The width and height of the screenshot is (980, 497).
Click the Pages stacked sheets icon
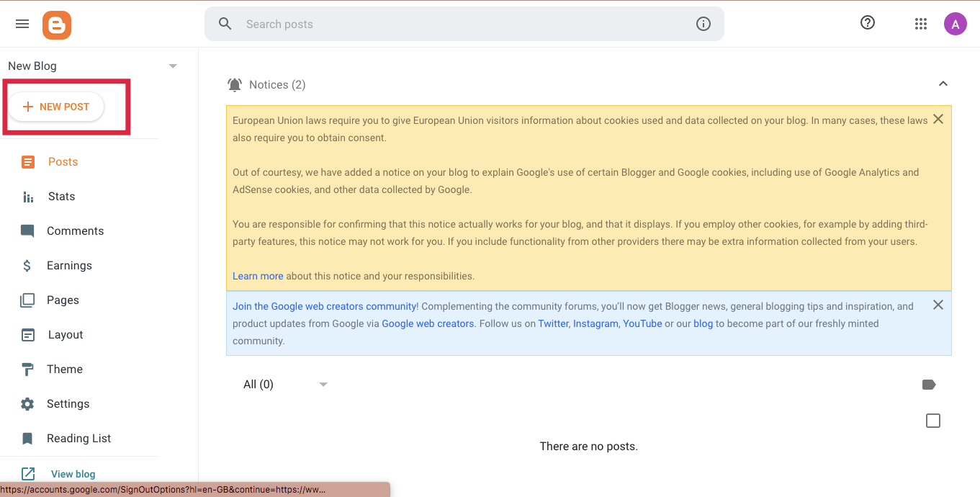point(27,300)
